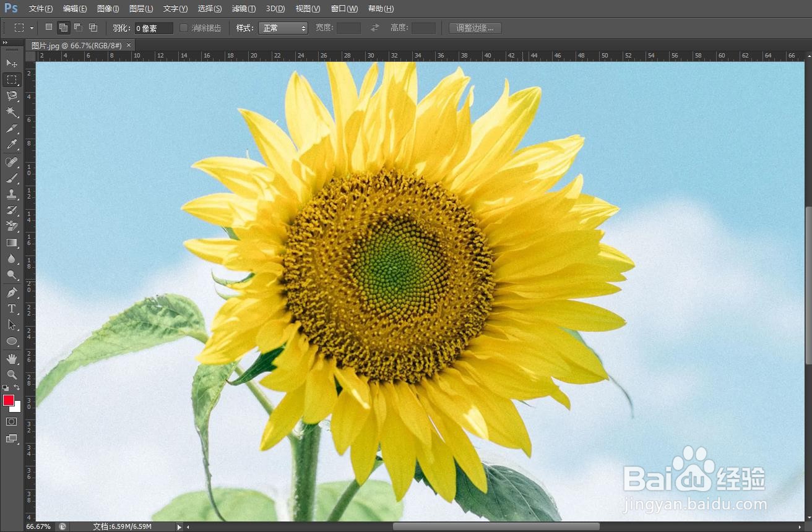Viewport: 812px width, 532px height.
Task: Change the screen mode
Action: pos(12,439)
